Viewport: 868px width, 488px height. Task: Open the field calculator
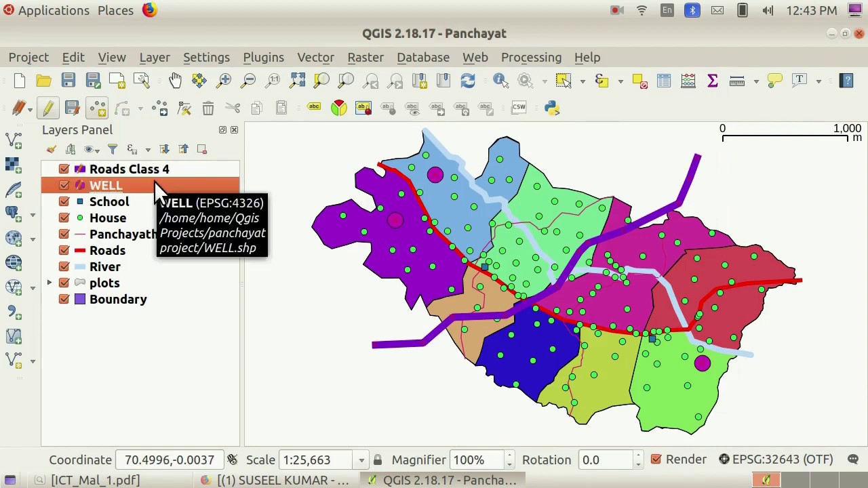pos(688,81)
